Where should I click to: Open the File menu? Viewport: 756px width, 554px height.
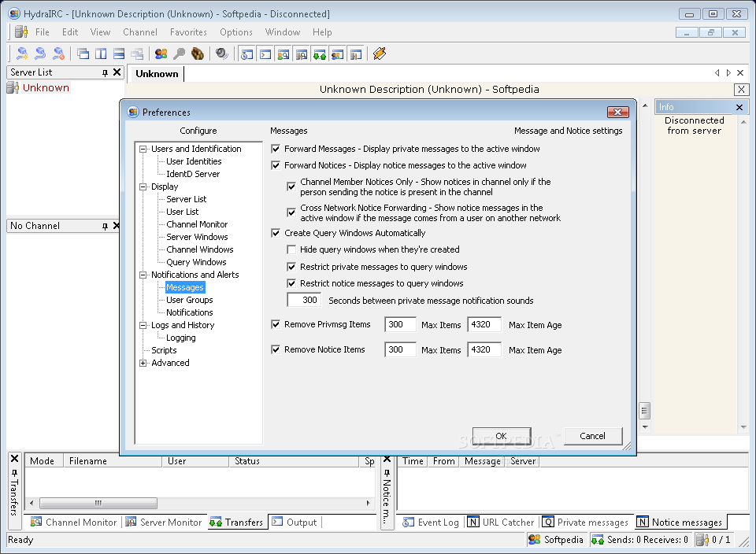tap(43, 32)
